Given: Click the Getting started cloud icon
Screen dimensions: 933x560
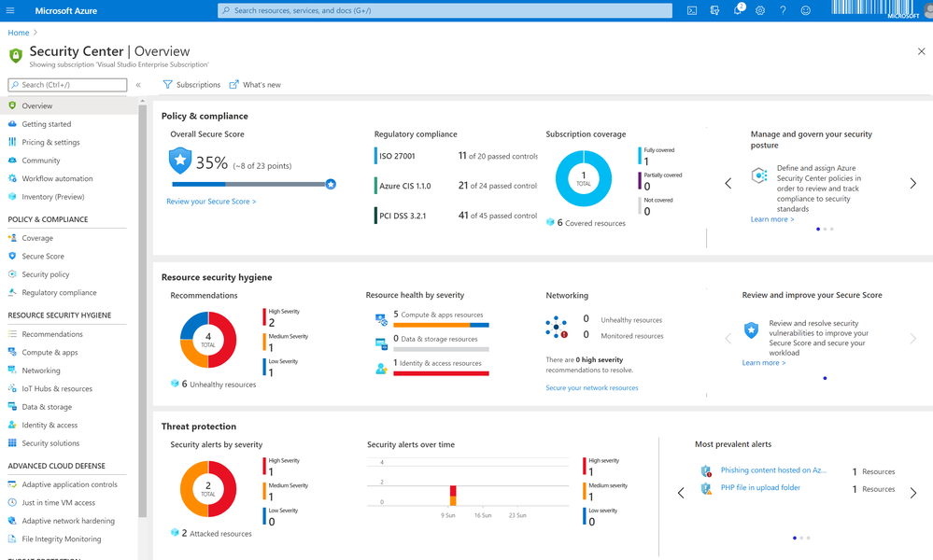Looking at the screenshot, I should click(x=12, y=123).
